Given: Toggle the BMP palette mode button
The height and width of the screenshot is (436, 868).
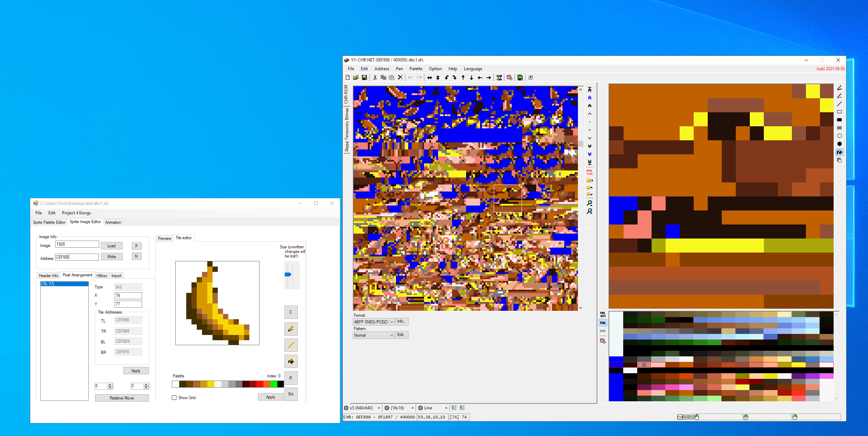Looking at the screenshot, I should (x=603, y=331).
